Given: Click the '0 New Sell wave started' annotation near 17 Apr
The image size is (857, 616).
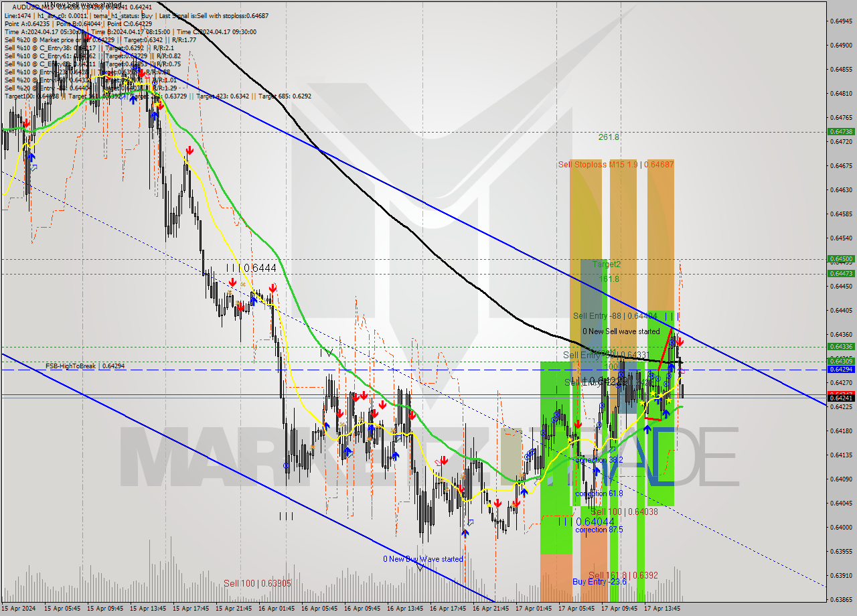Looking at the screenshot, I should 621,331.
